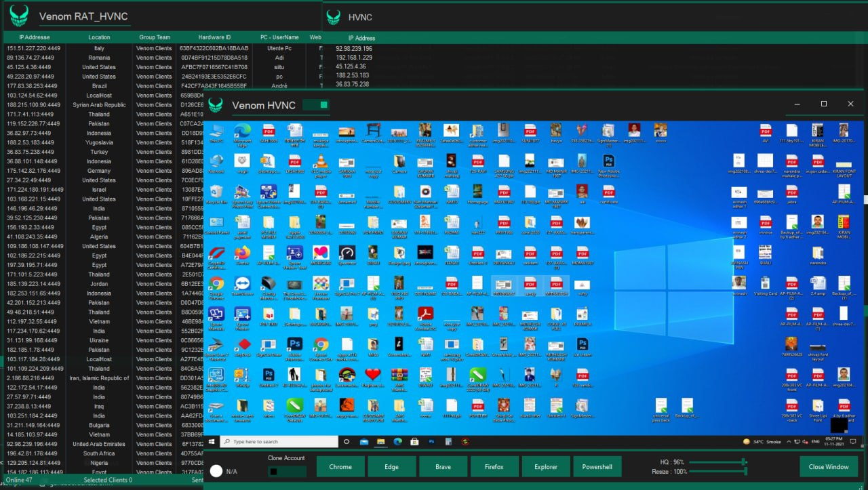The image size is (868, 490).
Task: Open the Microsoft Edge desktop shortcut
Action: (x=242, y=132)
